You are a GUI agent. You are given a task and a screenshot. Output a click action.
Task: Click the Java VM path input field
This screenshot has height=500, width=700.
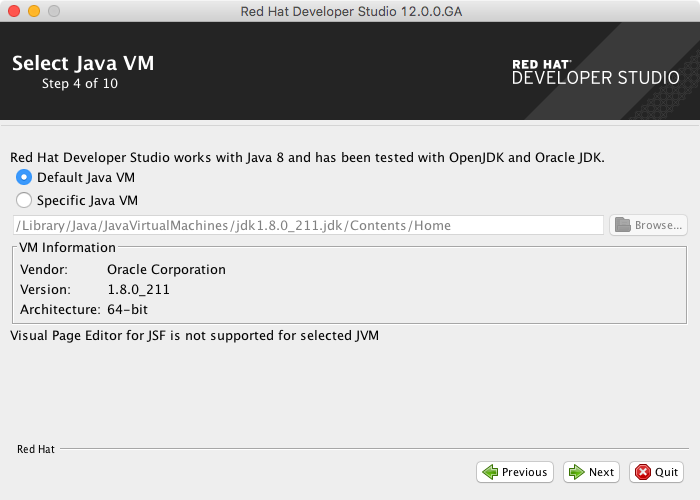[308, 225]
